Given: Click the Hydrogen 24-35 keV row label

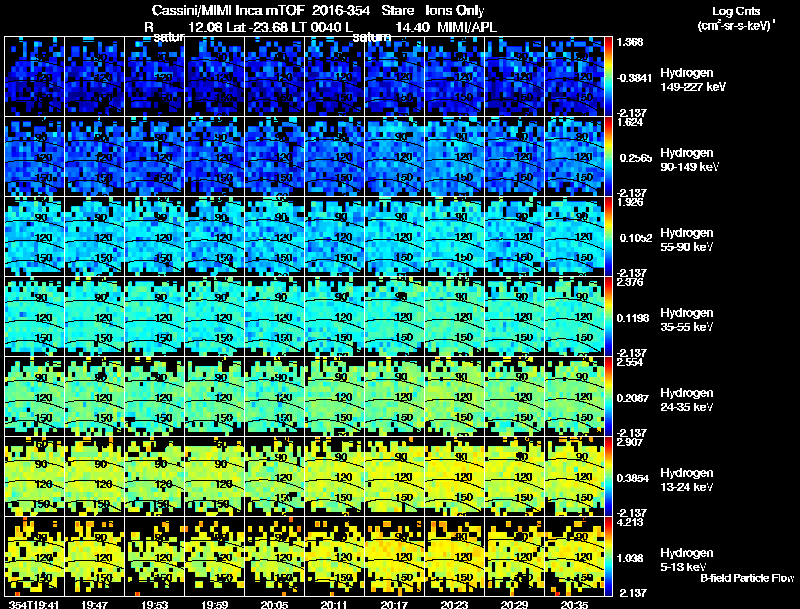Looking at the screenshot, I should tap(687, 400).
